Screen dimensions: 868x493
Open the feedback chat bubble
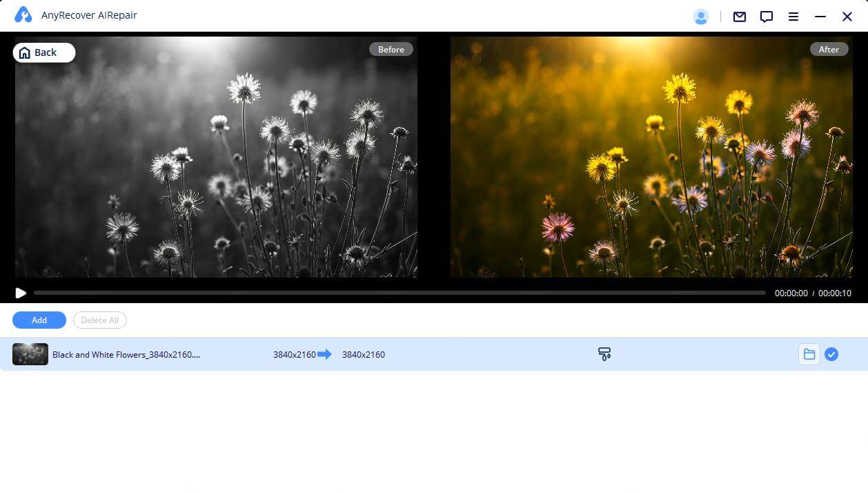[x=766, y=17]
